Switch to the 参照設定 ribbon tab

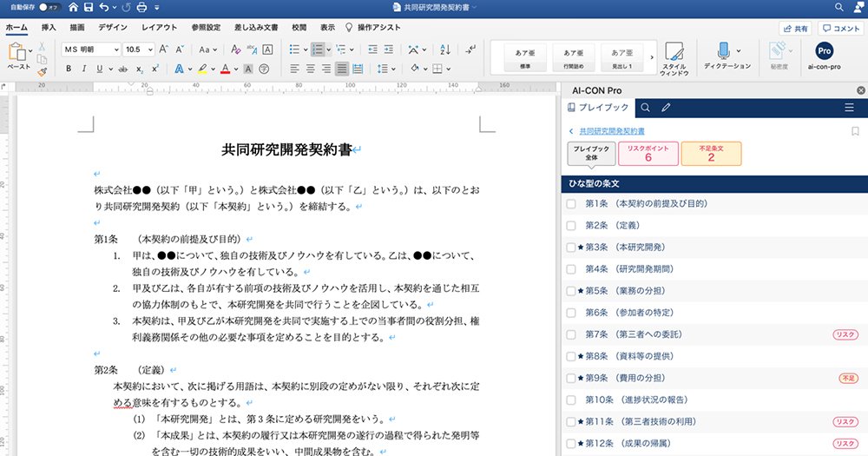point(206,27)
